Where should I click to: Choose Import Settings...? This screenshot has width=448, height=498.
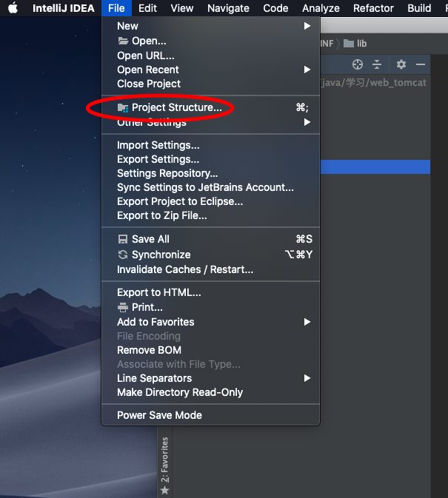[x=210, y=145]
